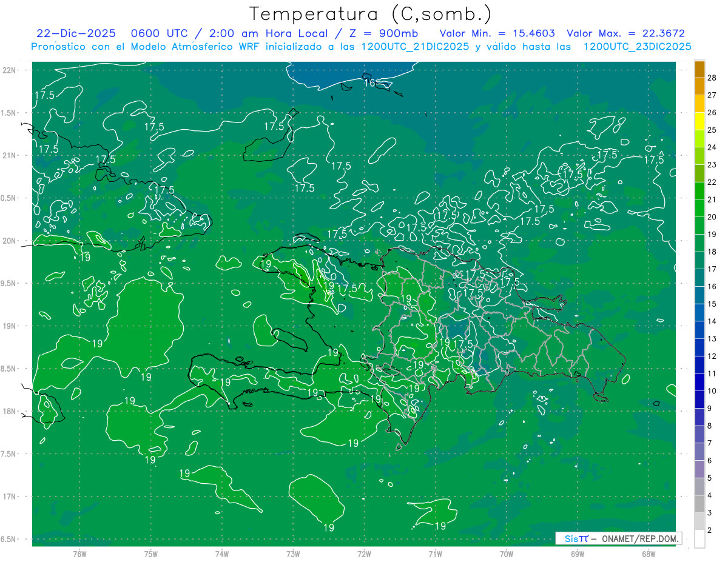Select the date 22-Dic-2025 in the header

[x=76, y=33]
